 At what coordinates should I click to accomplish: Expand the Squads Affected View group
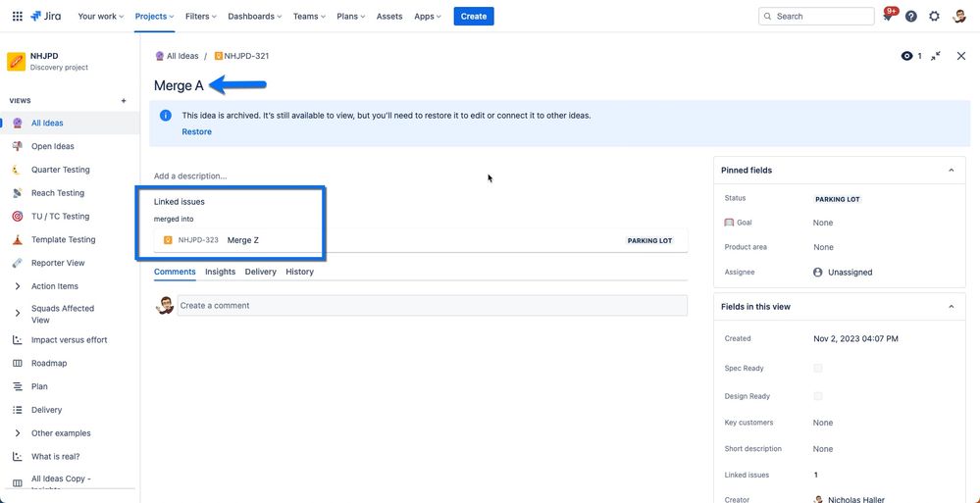18,314
